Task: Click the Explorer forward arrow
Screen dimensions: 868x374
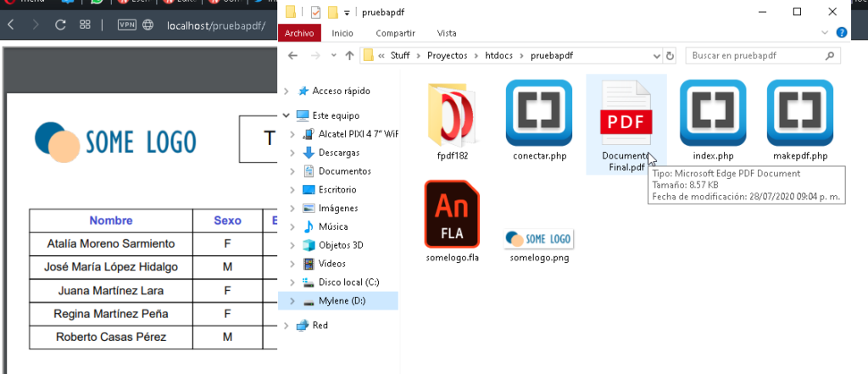Action: pyautogui.click(x=315, y=56)
